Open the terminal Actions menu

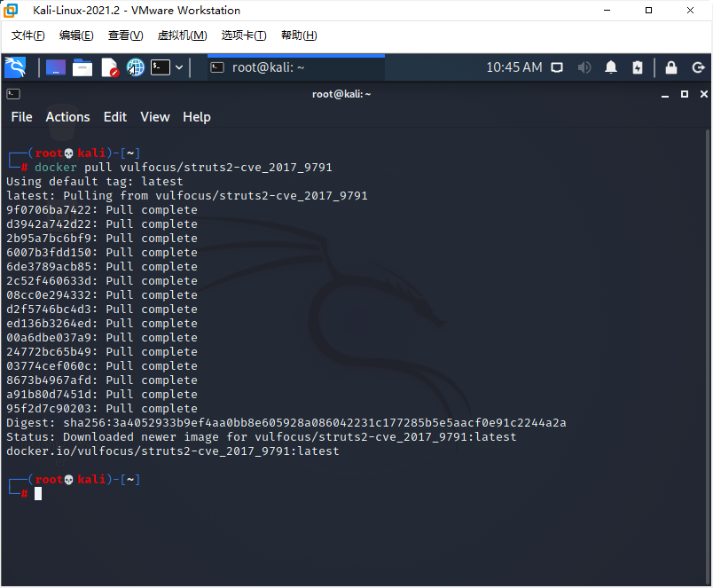[x=67, y=117]
